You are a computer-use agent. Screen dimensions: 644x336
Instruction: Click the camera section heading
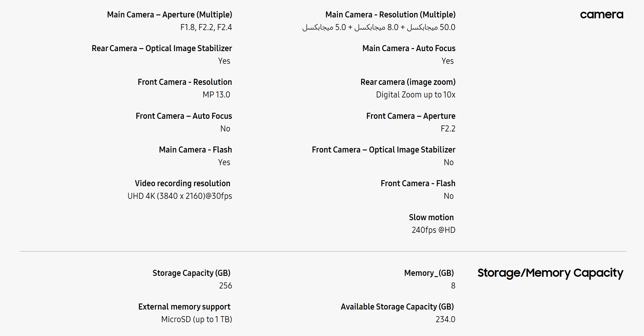click(601, 14)
